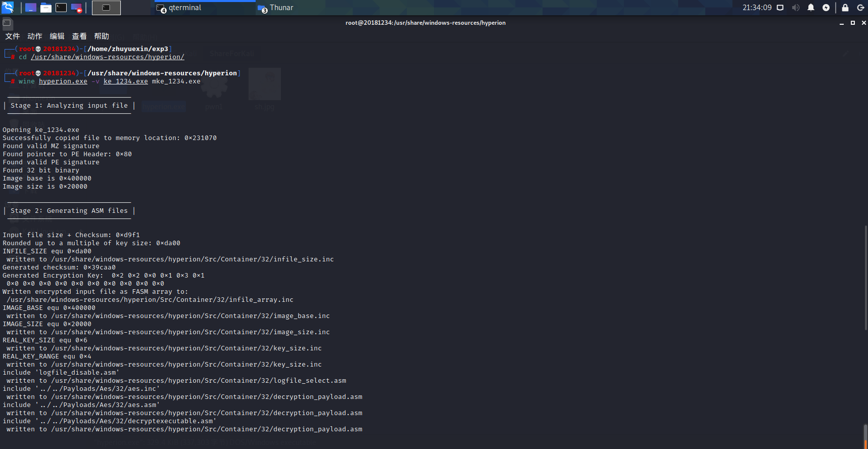
Task: Lock the screen with padlock icon
Action: coord(845,8)
